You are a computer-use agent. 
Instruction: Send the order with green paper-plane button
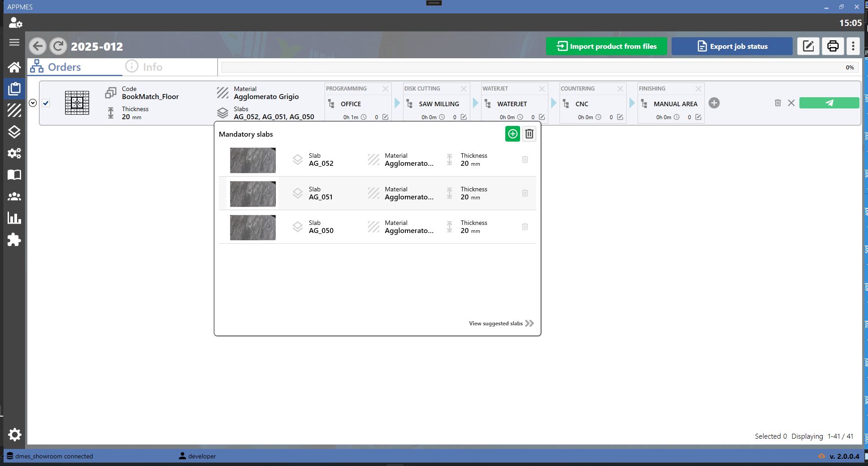point(829,103)
